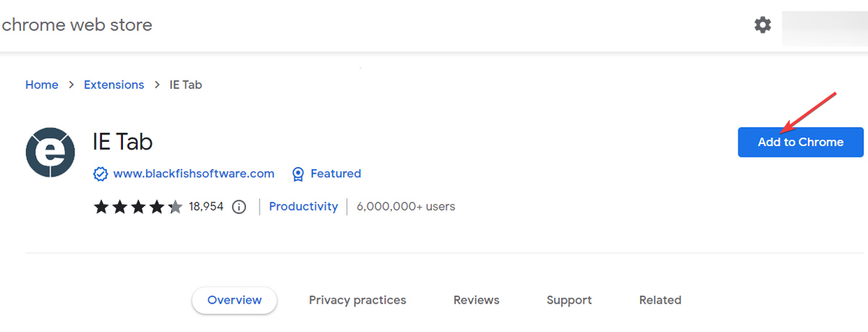The image size is (868, 332).
Task: Click the IE Tab extension logo
Action: coord(51,153)
